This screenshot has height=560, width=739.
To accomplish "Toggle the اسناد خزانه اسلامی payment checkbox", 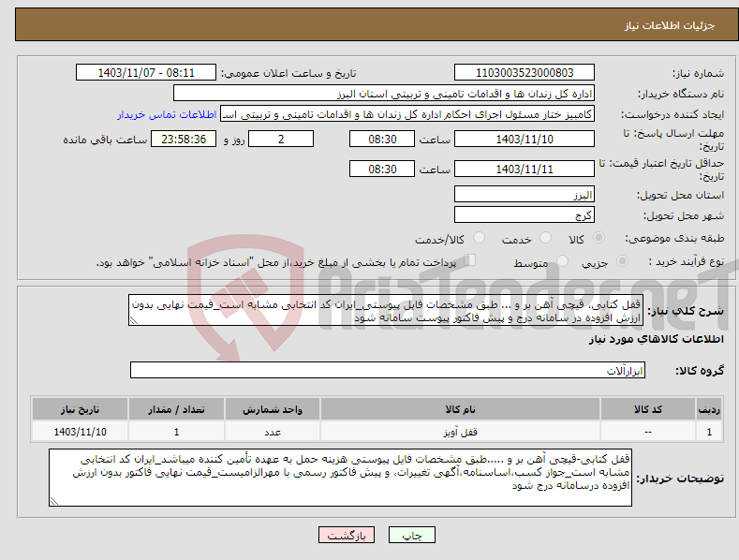I will coord(470,260).
